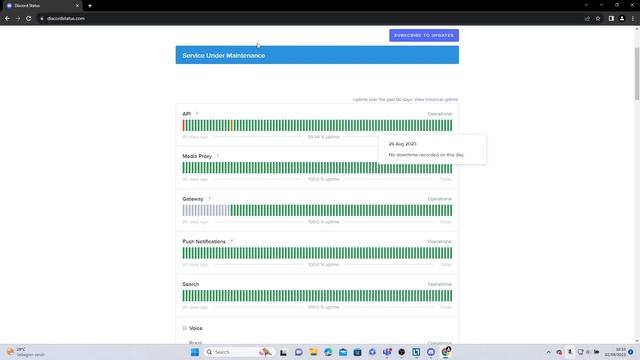Open the Chrome three-dot menu
640x360 pixels.
point(633,18)
